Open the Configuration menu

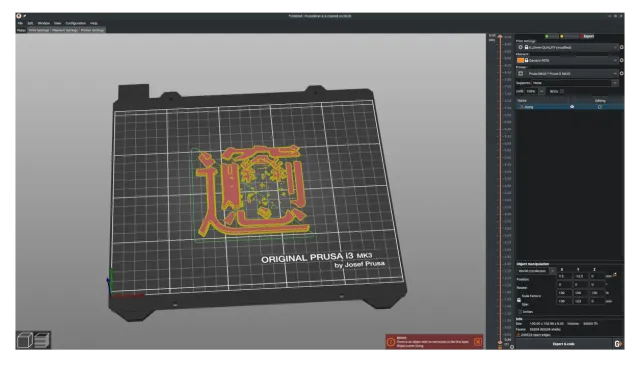click(76, 23)
